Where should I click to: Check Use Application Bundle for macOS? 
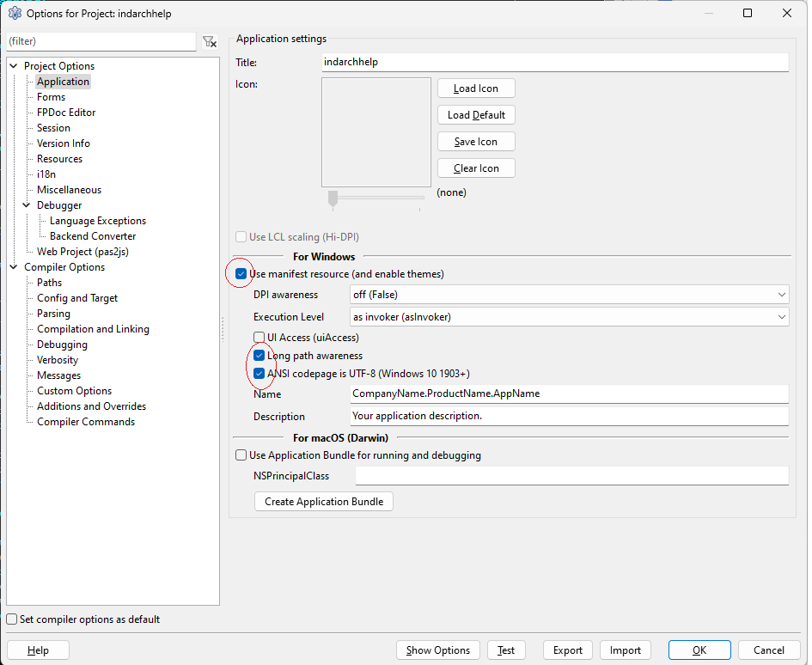tap(241, 455)
